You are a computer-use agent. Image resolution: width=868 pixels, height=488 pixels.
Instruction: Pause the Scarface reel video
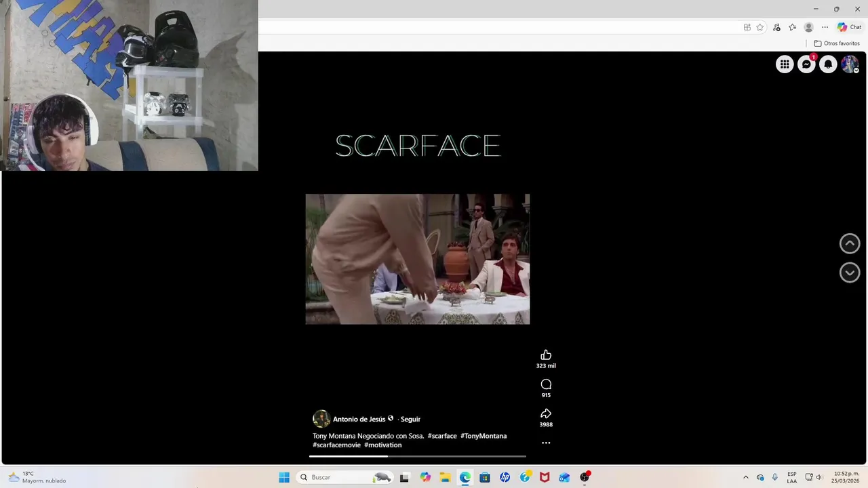pyautogui.click(x=418, y=259)
